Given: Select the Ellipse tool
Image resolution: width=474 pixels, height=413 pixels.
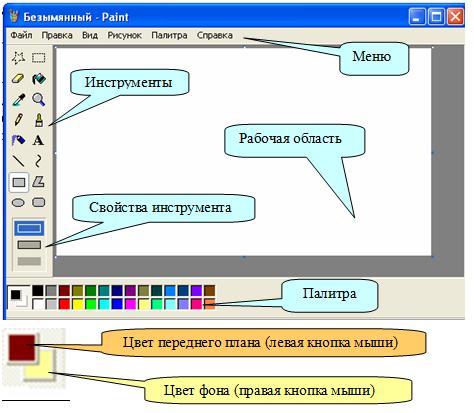Looking at the screenshot, I should click(18, 202).
